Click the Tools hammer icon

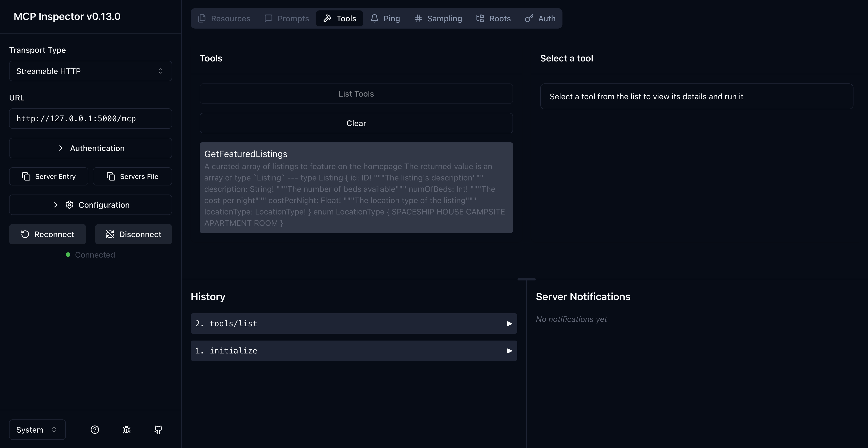[x=328, y=19]
